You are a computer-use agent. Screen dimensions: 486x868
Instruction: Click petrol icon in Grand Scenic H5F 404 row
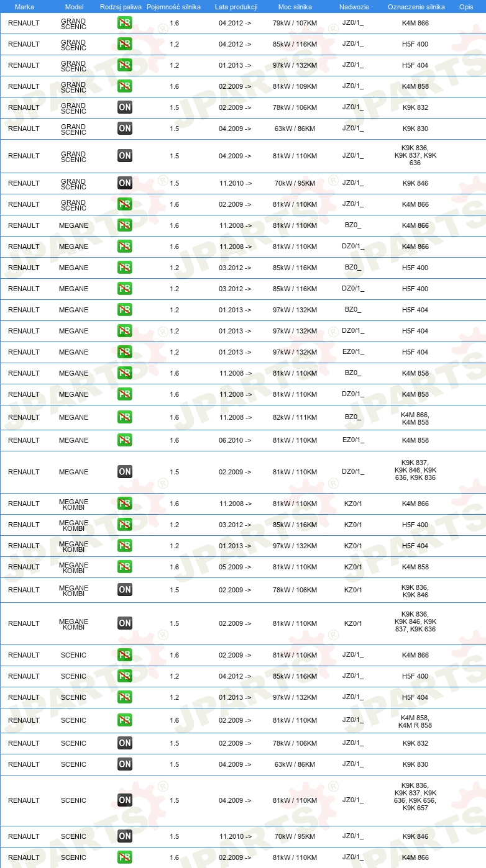[x=124, y=65]
